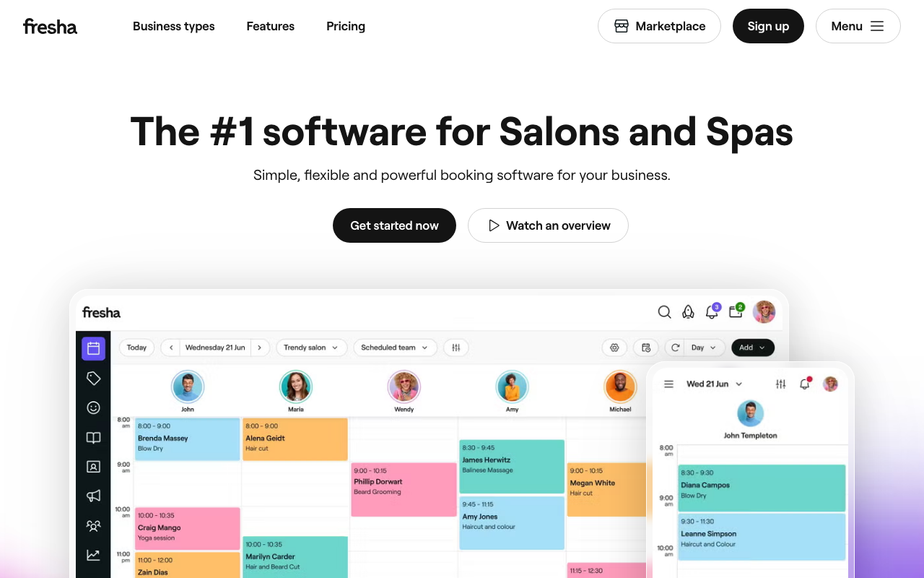Open Phillip Dorwart's Beard Grooming appointment
The width and height of the screenshot is (924, 578).
pyautogui.click(x=404, y=490)
